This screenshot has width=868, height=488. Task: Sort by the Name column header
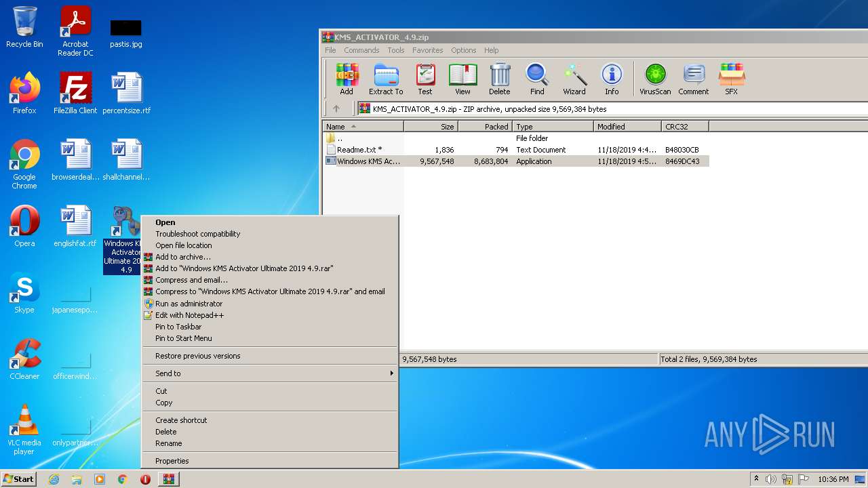pyautogui.click(x=363, y=127)
